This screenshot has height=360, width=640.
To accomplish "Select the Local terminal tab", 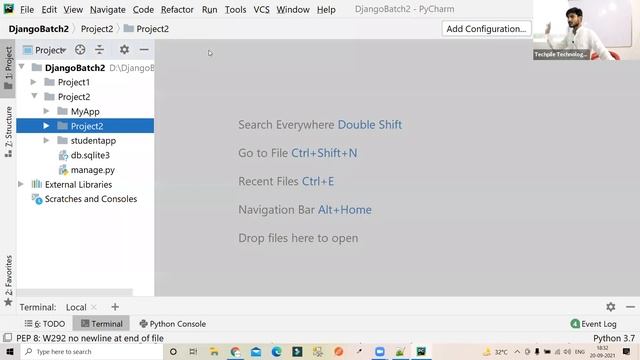I will coord(76,307).
